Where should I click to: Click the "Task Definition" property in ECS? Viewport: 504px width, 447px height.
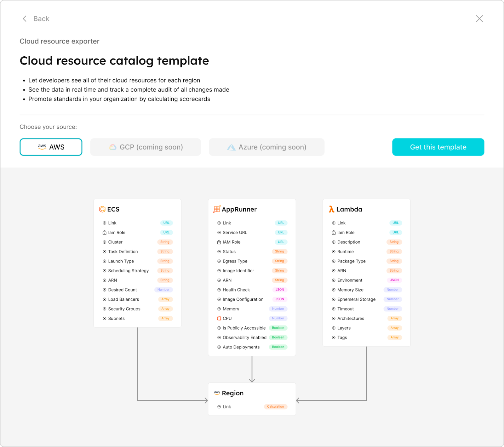click(x=123, y=252)
